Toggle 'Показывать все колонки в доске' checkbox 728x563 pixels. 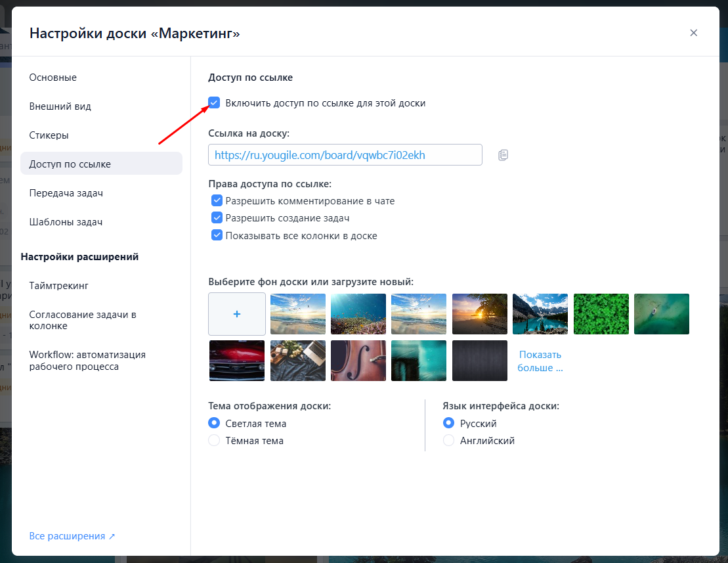[217, 235]
